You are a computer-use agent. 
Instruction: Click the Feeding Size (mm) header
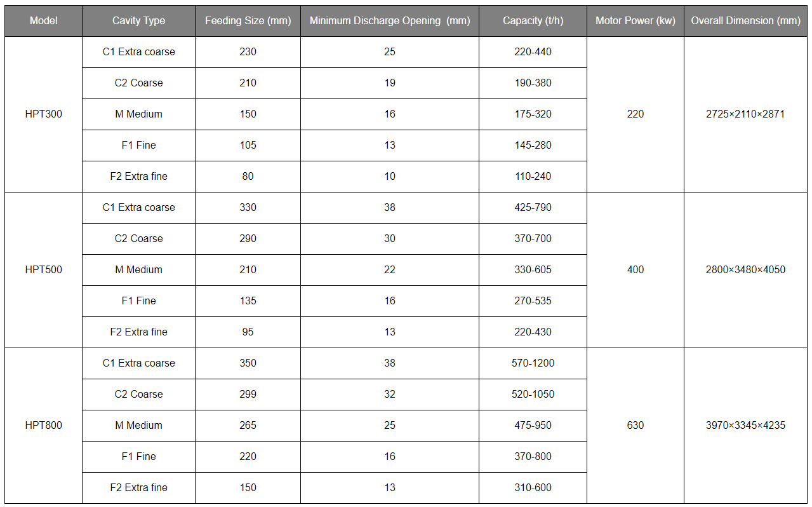(x=248, y=20)
